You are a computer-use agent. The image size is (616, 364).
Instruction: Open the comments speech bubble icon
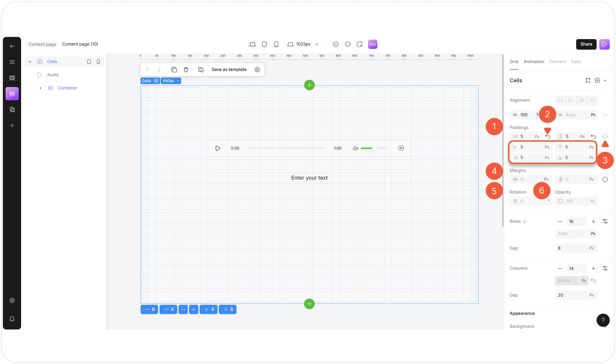[347, 44]
